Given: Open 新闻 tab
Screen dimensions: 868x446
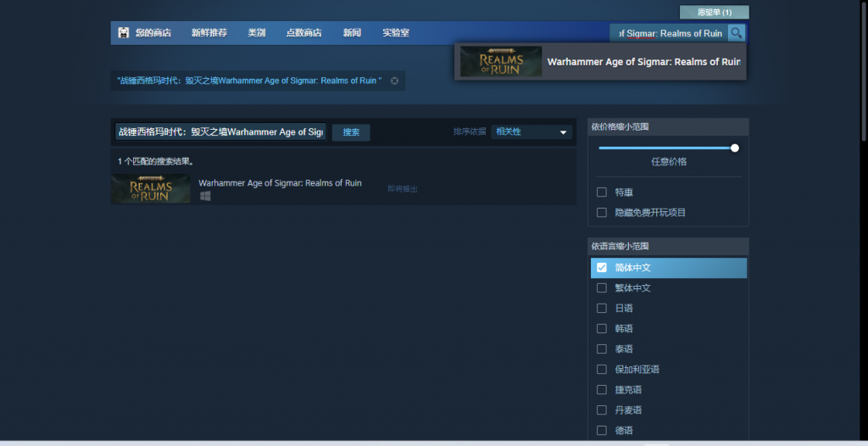Looking at the screenshot, I should (x=352, y=33).
